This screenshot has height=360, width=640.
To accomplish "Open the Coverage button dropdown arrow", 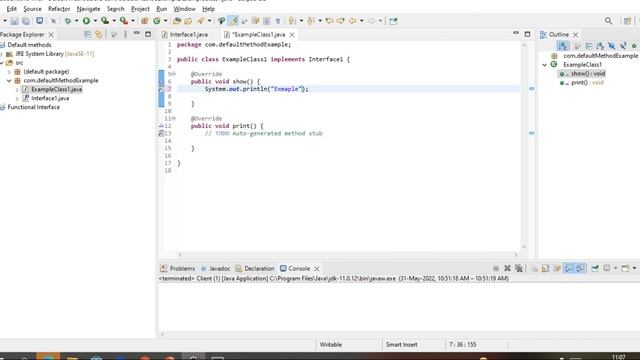I will (x=114, y=21).
